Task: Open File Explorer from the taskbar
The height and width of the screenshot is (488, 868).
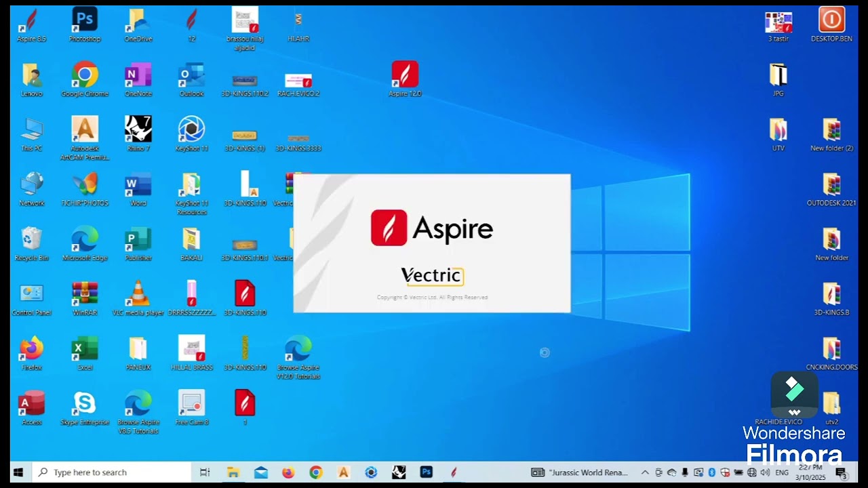Action: [233, 472]
